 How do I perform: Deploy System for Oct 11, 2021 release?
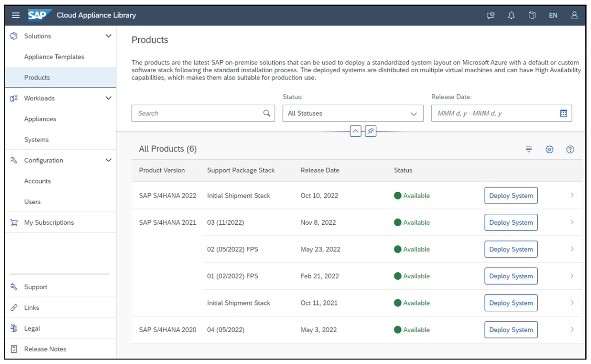click(511, 303)
